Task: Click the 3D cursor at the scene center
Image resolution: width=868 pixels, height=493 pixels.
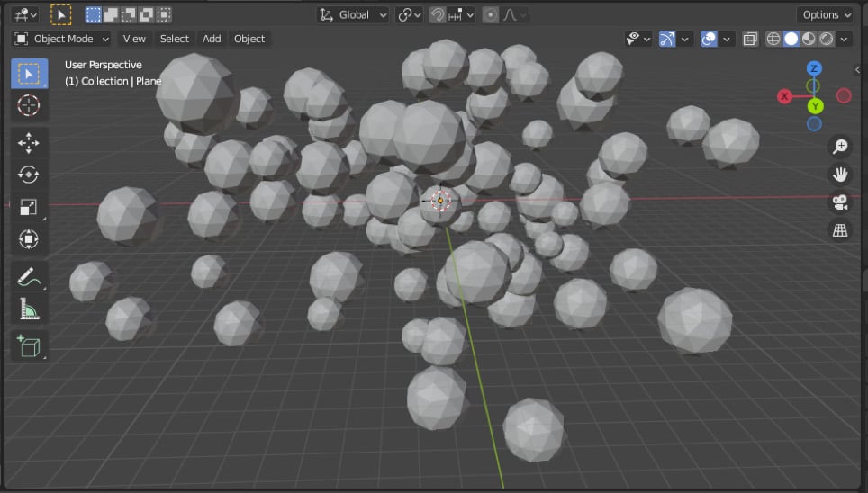Action: pyautogui.click(x=440, y=201)
